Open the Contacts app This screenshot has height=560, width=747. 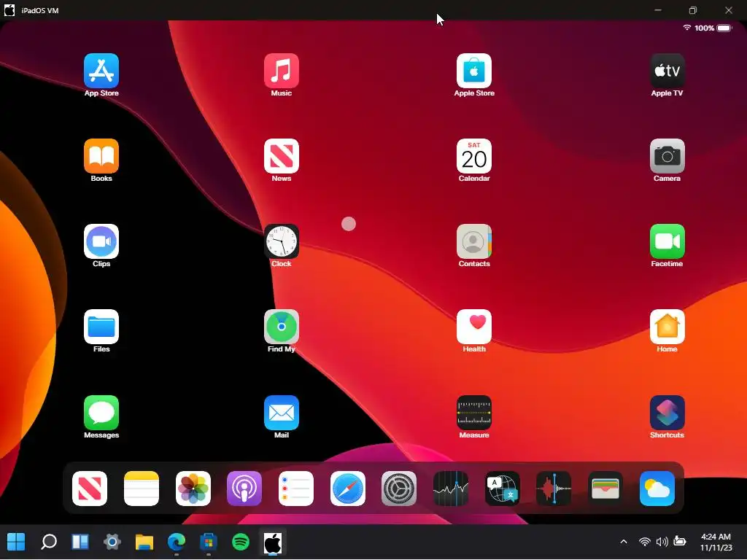click(x=473, y=241)
